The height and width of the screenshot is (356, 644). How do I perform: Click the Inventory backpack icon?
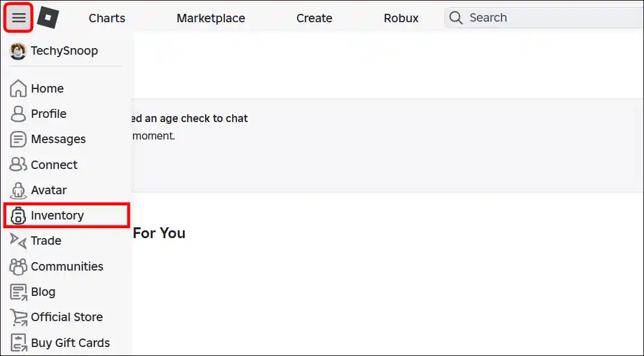click(19, 216)
